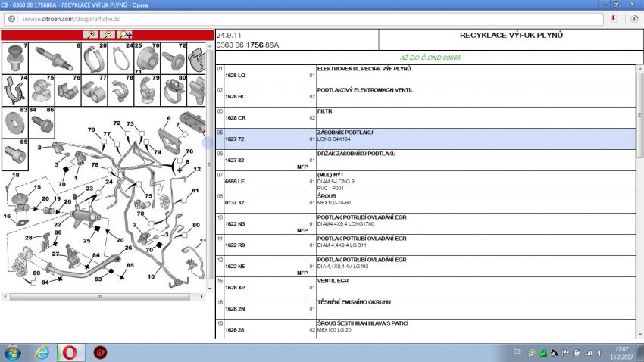Open part number 6555 LE
The width and height of the screenshot is (644, 362).
click(235, 182)
